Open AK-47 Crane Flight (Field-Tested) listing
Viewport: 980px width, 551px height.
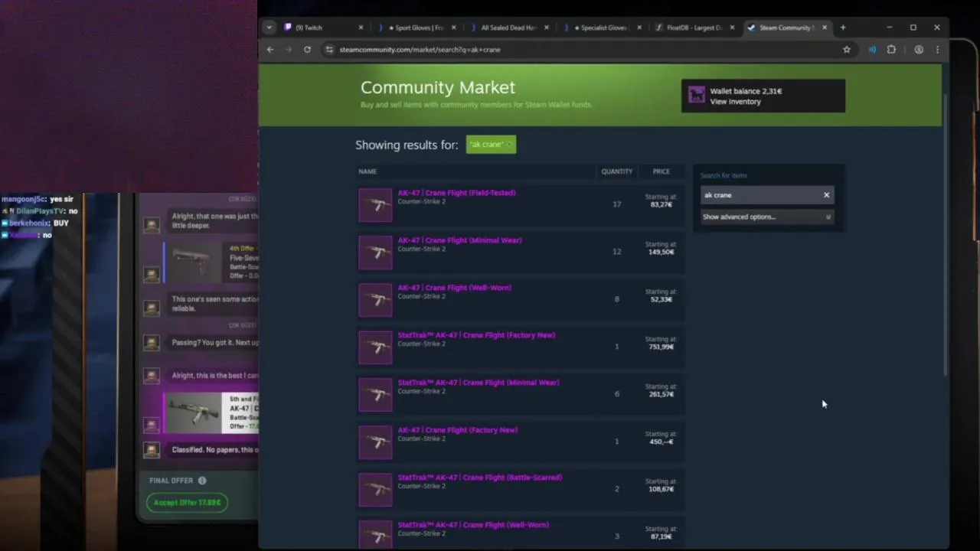coord(456,193)
